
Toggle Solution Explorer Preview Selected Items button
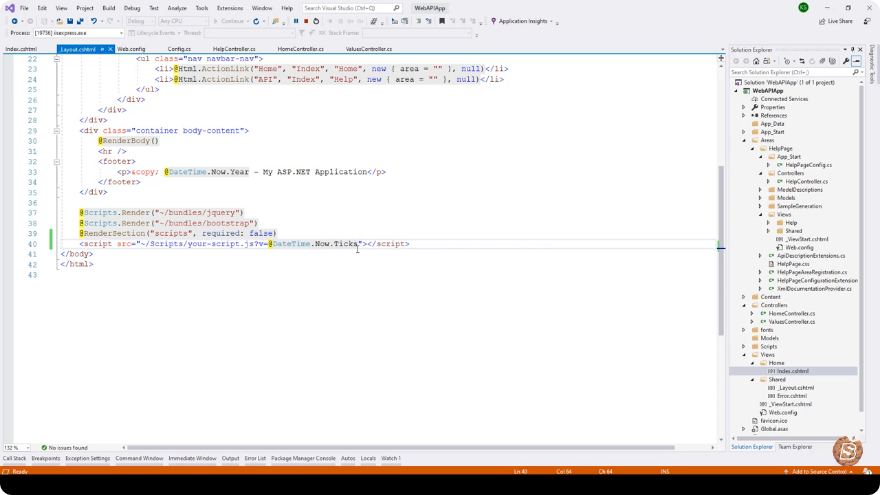pos(856,61)
